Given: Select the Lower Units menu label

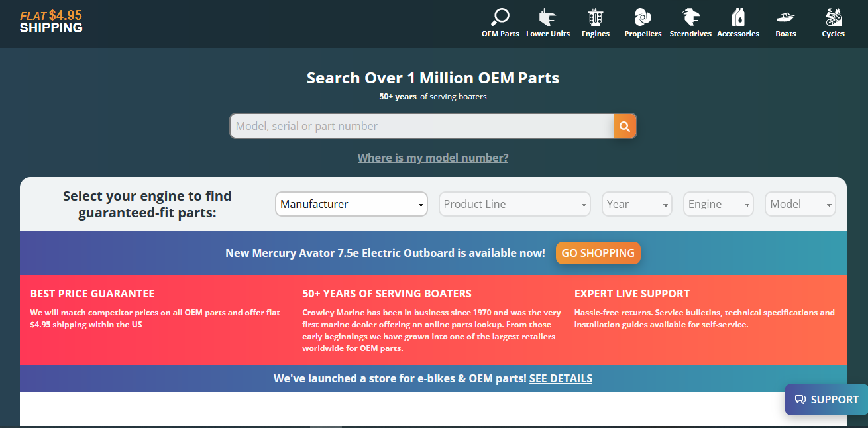Looking at the screenshot, I should pos(548,34).
